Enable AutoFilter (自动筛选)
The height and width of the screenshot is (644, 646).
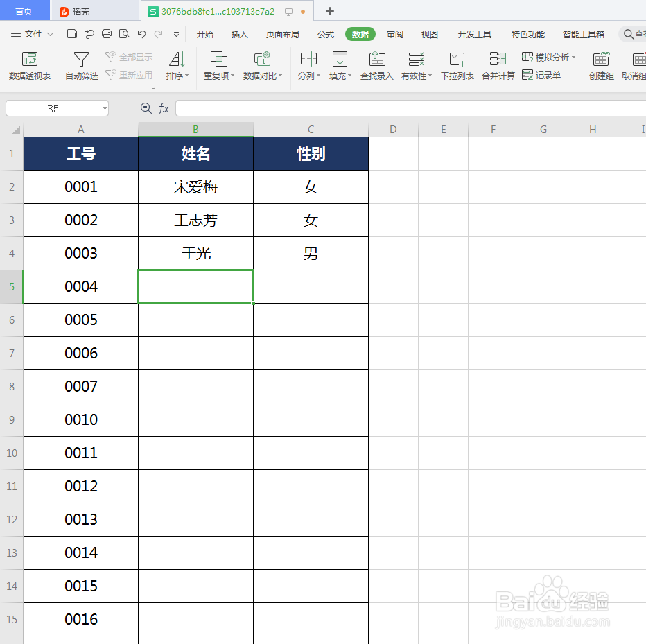click(x=82, y=66)
